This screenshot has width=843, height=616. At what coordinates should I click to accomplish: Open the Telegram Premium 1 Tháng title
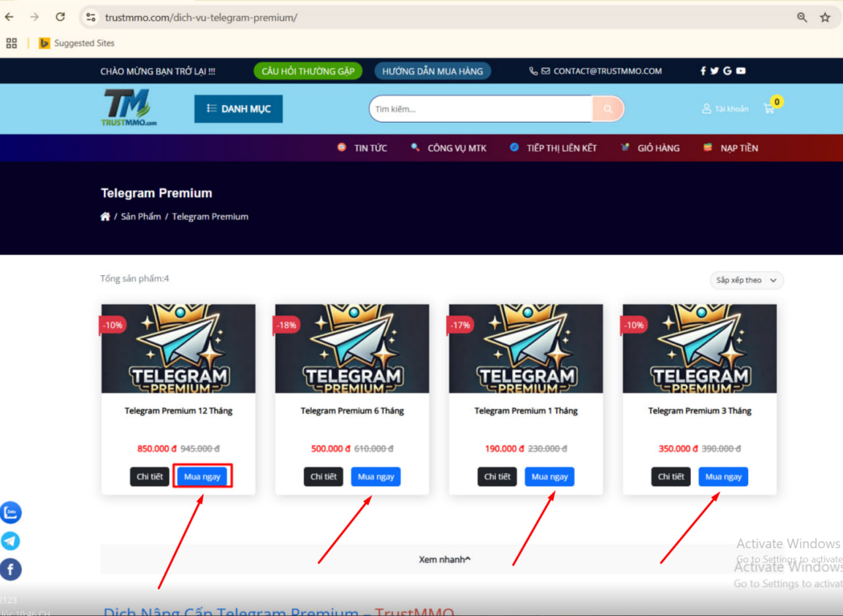pos(526,411)
